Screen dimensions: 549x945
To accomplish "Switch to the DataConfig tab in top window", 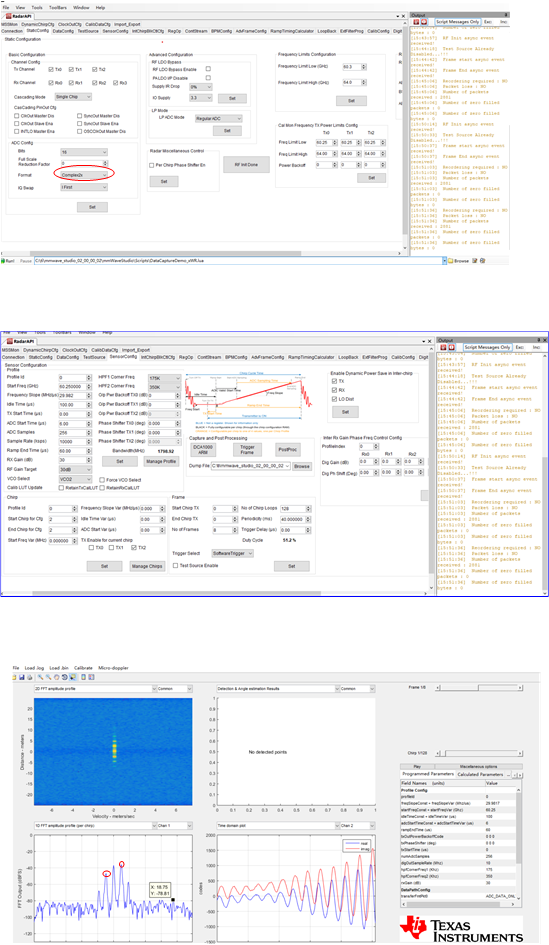I will 63,31.
